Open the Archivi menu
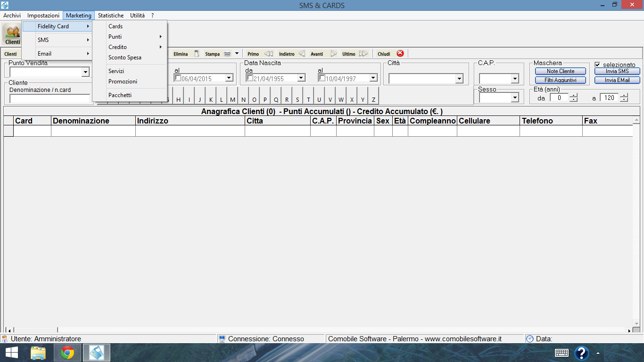This screenshot has height=362, width=644. pos(12,16)
